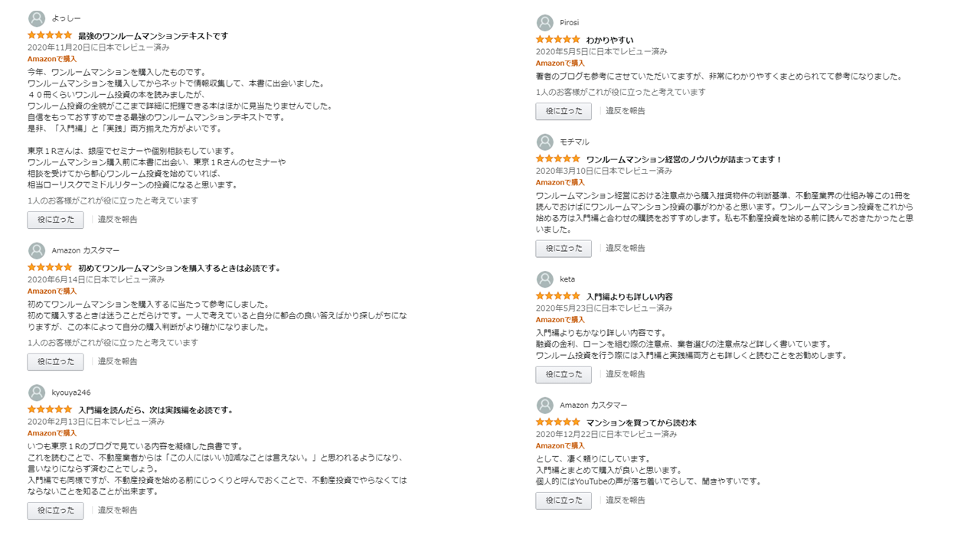Mark keta's review as 役に立った

point(563,374)
